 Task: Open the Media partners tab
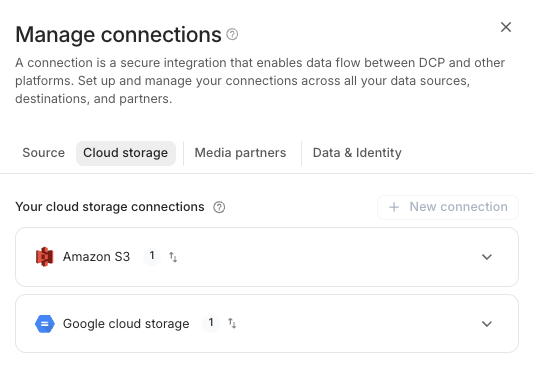240,153
